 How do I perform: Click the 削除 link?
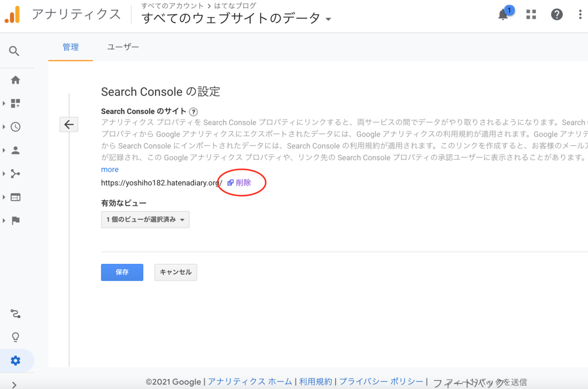coord(244,183)
